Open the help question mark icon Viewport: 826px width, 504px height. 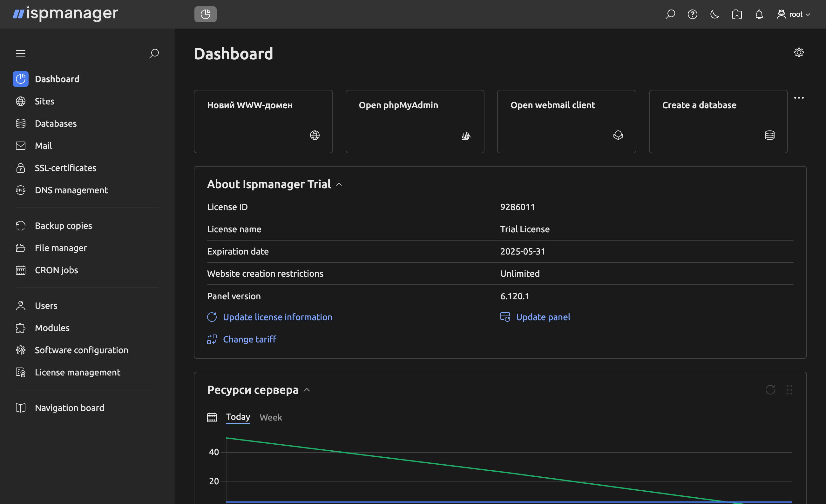pyautogui.click(x=692, y=14)
